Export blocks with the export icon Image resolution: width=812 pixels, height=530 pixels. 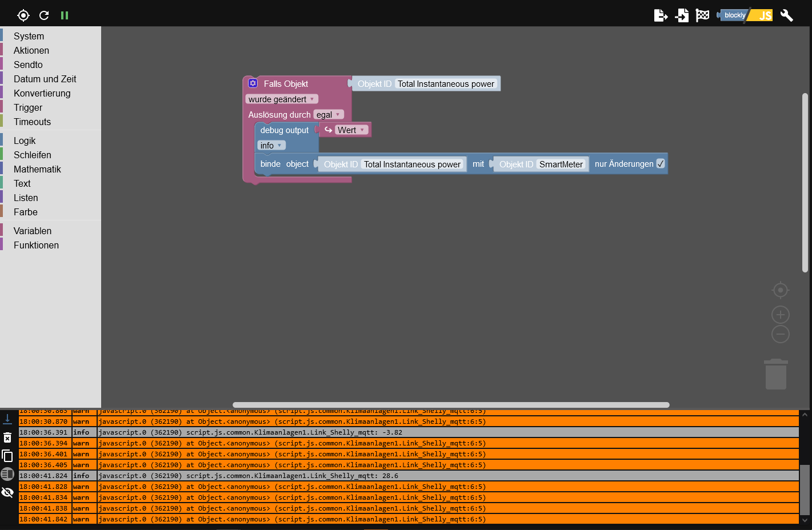pyautogui.click(x=661, y=15)
